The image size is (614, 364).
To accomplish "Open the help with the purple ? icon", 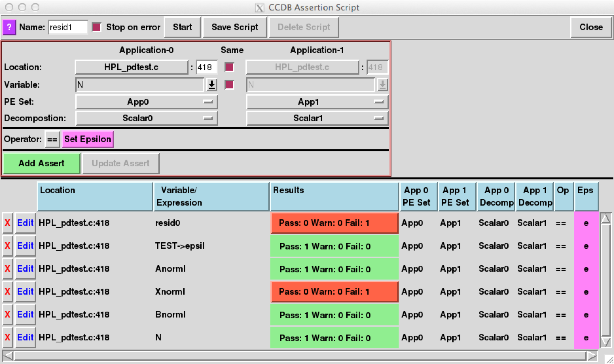I will pos(9,27).
